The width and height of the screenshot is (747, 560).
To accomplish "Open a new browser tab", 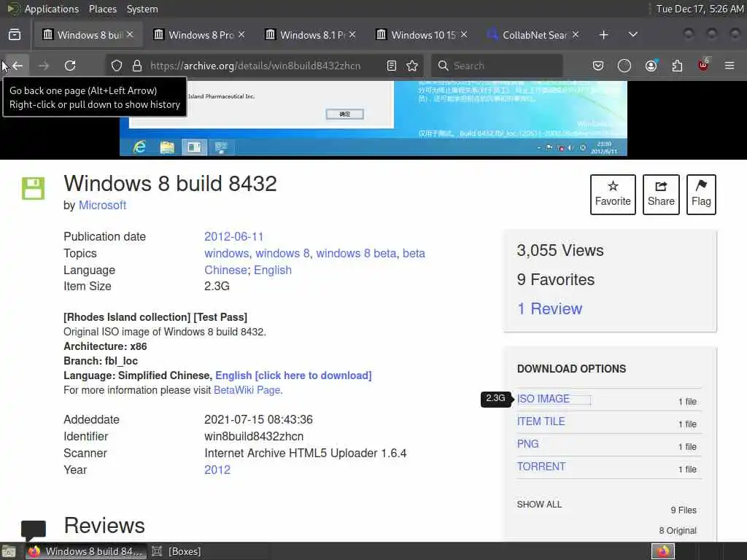I will [x=603, y=35].
